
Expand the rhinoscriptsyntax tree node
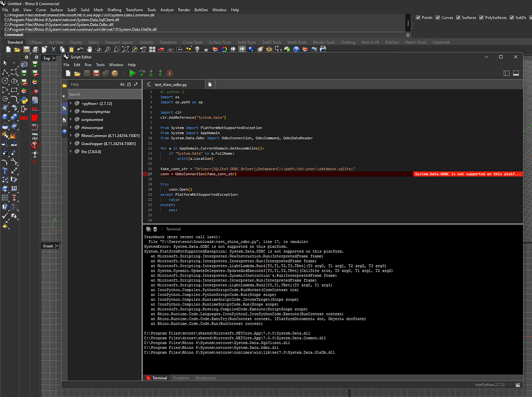coord(71,112)
